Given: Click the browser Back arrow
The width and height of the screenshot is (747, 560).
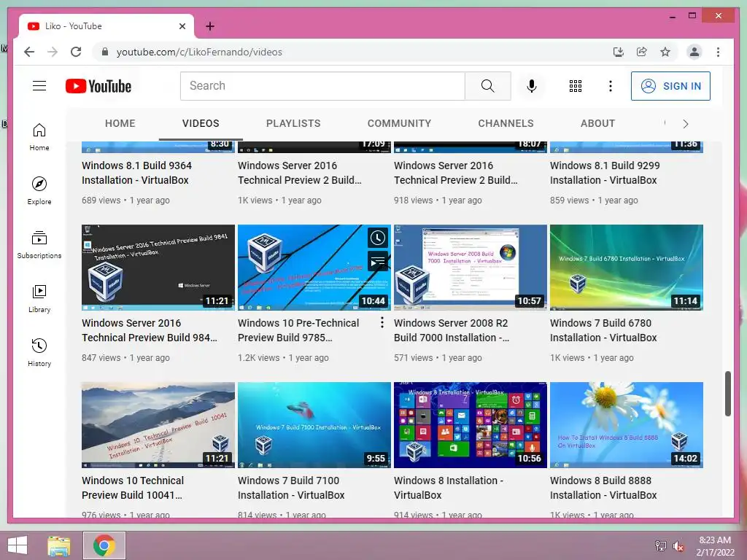Looking at the screenshot, I should pos(29,52).
